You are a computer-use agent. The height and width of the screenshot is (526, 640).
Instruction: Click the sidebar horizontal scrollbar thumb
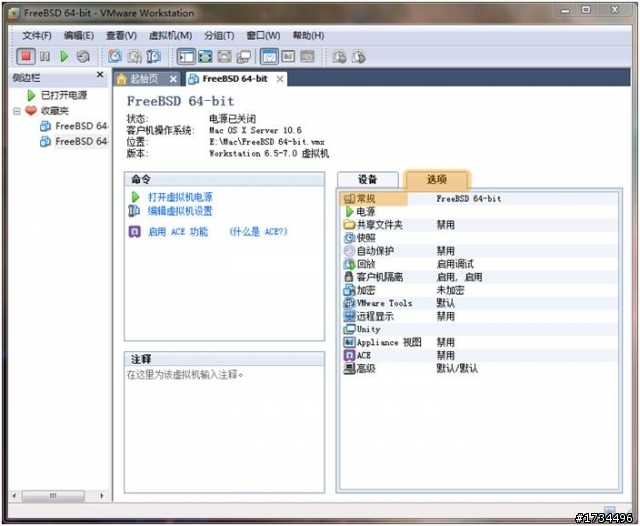53,496
